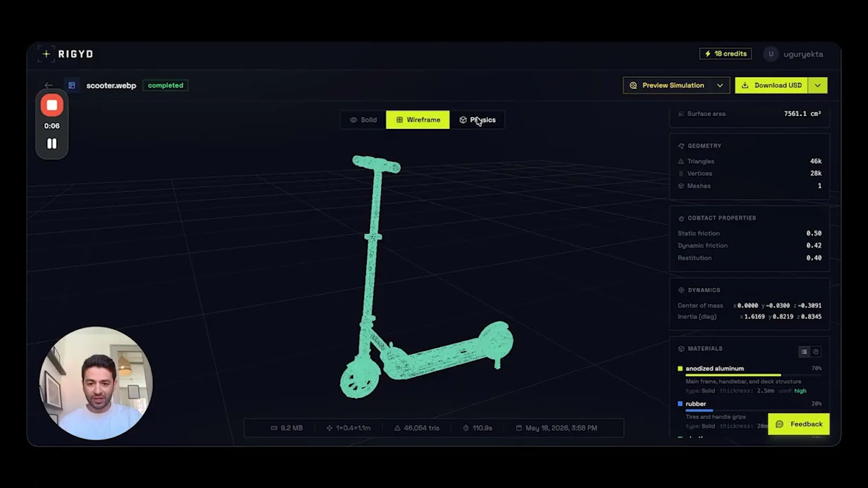Click the Meshes row icon
Screen dimensions: 868x488
(x=681, y=186)
